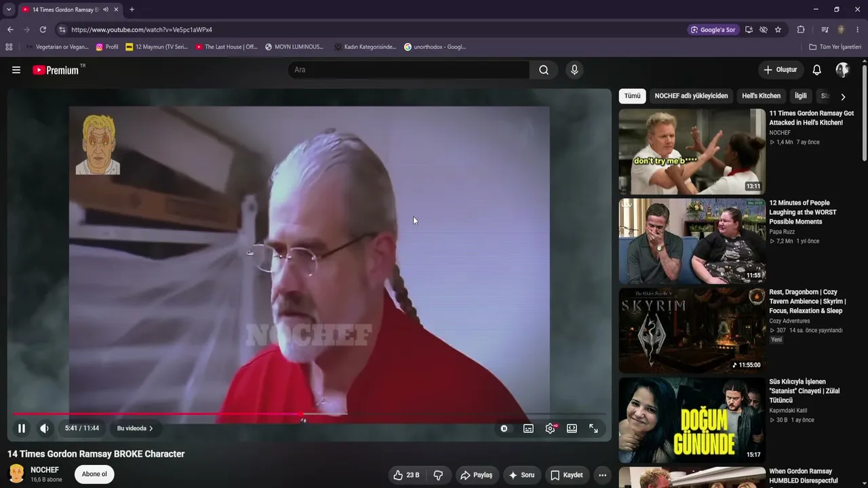The image size is (868, 488).
Task: Open the NOCHEF channel name link below the title
Action: coord(45,470)
